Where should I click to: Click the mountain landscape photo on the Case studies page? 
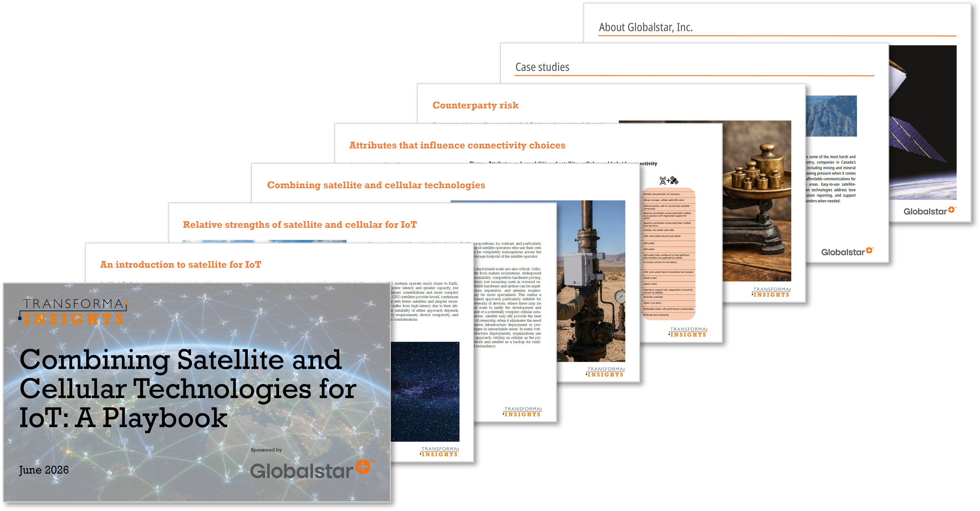coord(831,116)
